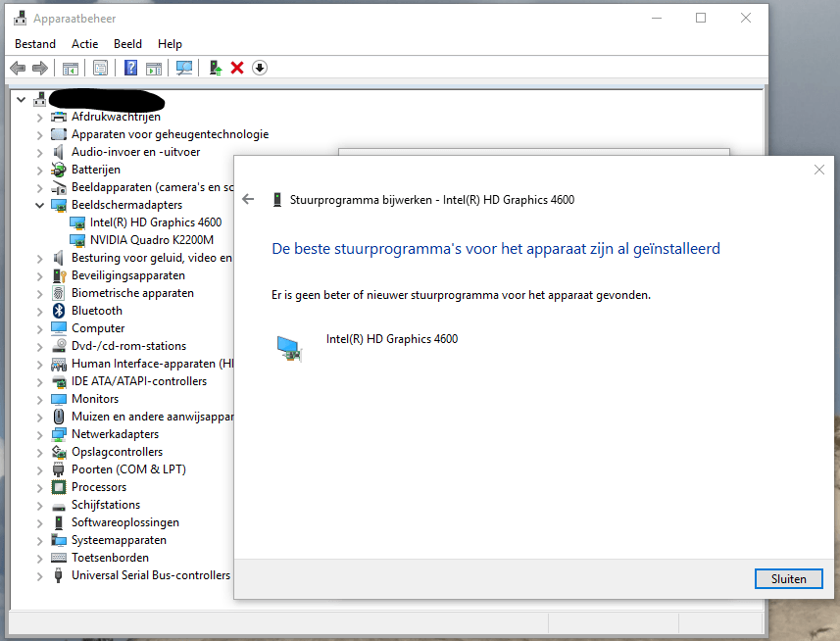The image size is (840, 641).
Task: Scan for hardware changes monitor icon
Action: [183, 68]
